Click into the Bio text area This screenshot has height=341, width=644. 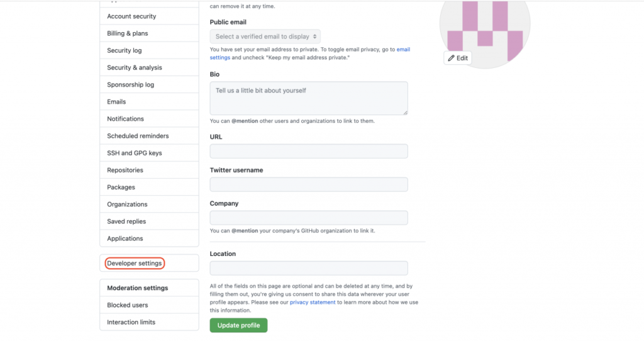pyautogui.click(x=308, y=98)
